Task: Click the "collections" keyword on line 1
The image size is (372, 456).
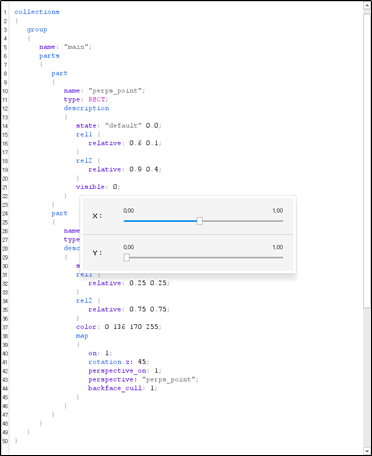Action: click(37, 12)
